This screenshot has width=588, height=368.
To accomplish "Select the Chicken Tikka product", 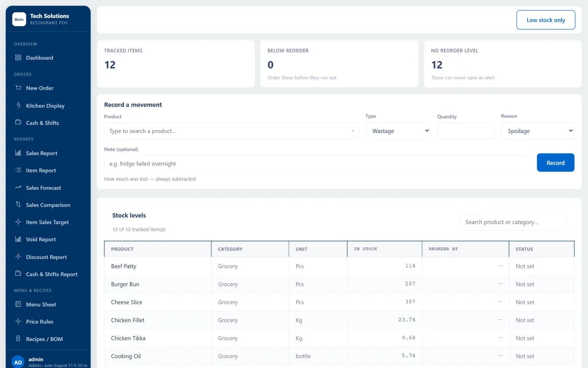I will (x=128, y=338).
